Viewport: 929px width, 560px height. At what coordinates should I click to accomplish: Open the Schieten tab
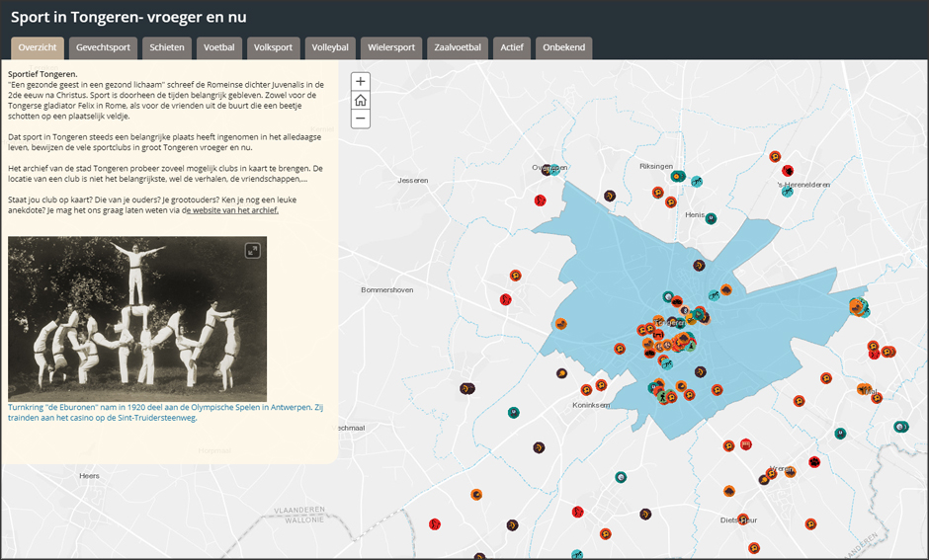point(166,47)
